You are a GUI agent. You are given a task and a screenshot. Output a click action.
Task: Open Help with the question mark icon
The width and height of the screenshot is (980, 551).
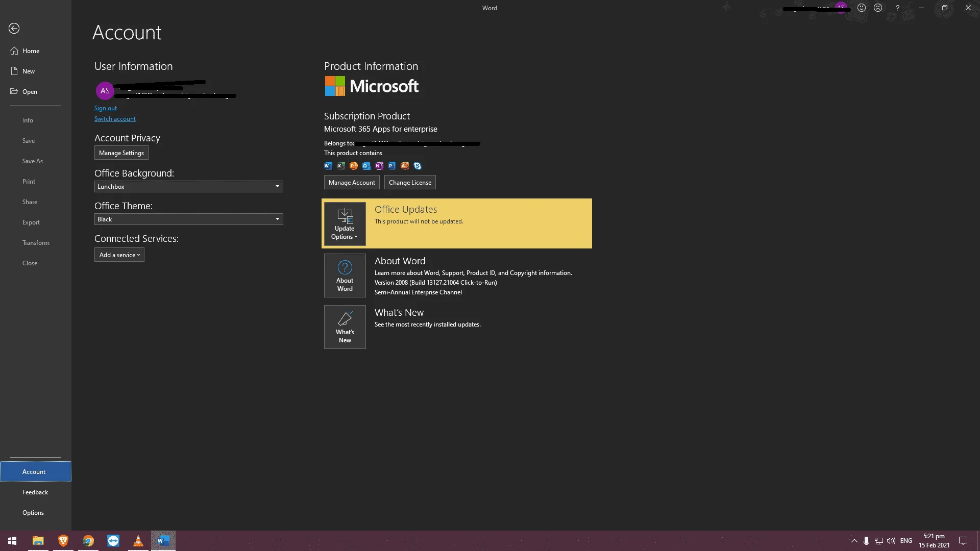[897, 8]
